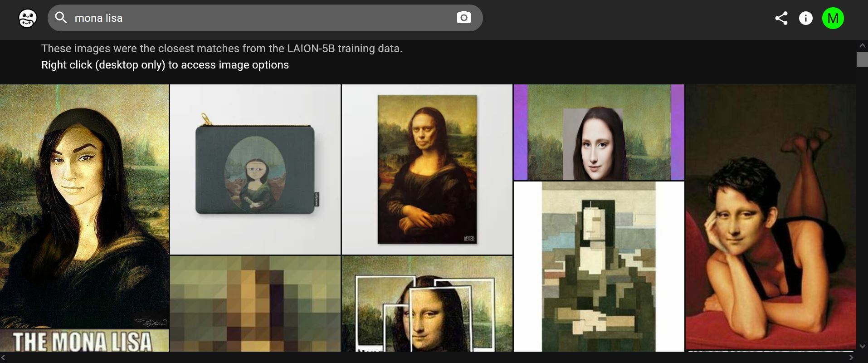Click the vertical scrollbar up arrow
868x363 pixels.
click(862, 45)
